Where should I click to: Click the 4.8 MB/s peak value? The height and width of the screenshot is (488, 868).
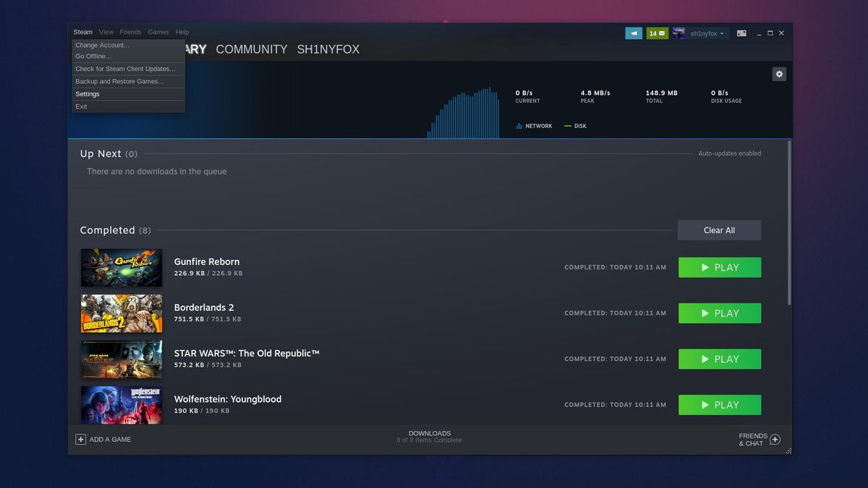pyautogui.click(x=595, y=93)
